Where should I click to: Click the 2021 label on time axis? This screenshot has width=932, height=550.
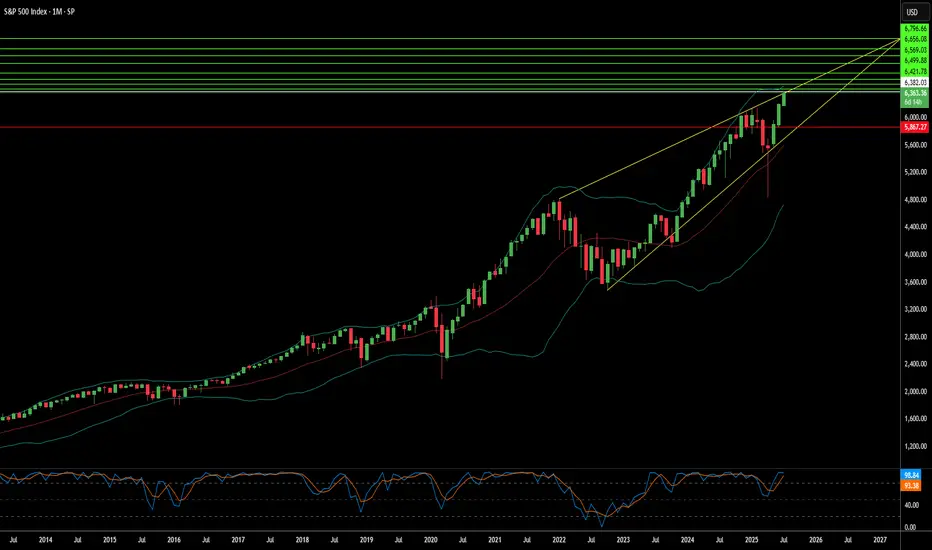tap(495, 540)
